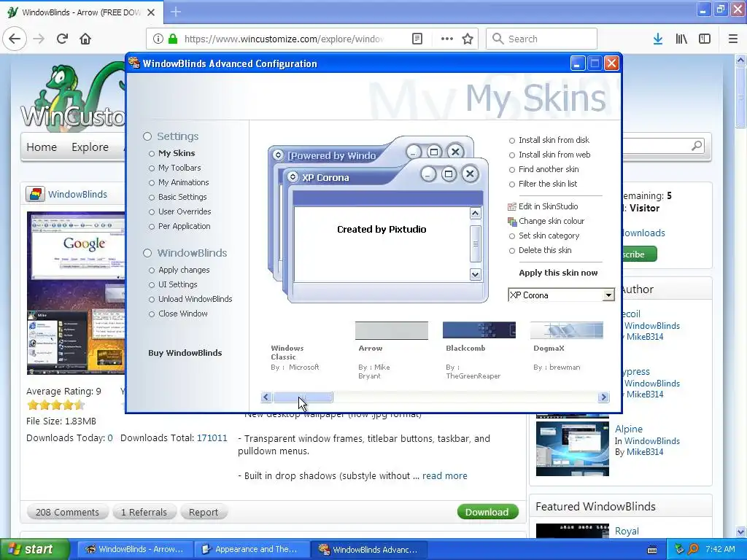Click the Firefox search input field
The height and width of the screenshot is (560, 747).
click(x=542, y=39)
